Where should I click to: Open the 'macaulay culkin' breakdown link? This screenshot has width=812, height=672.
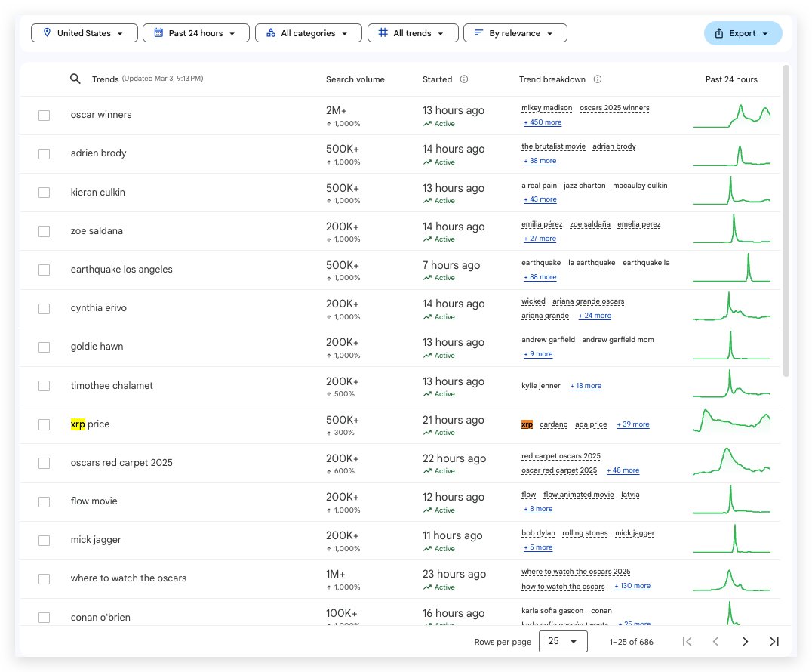[640, 186]
